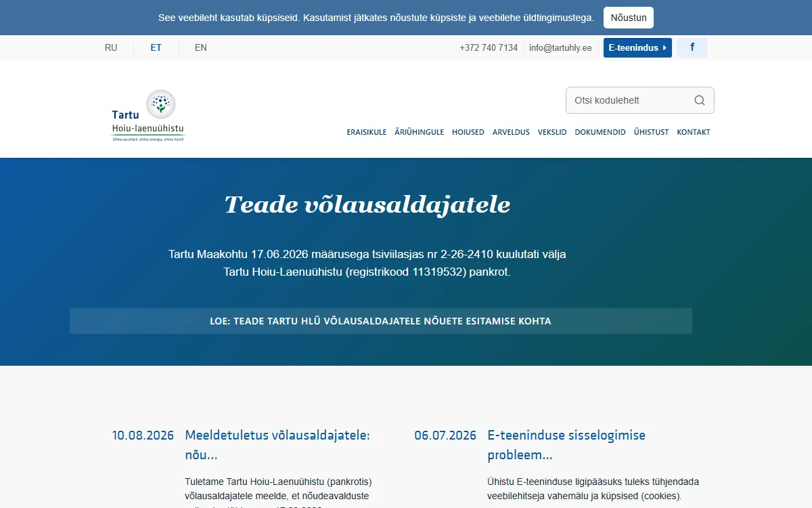
Task: Switch language to ET
Action: click(x=156, y=47)
